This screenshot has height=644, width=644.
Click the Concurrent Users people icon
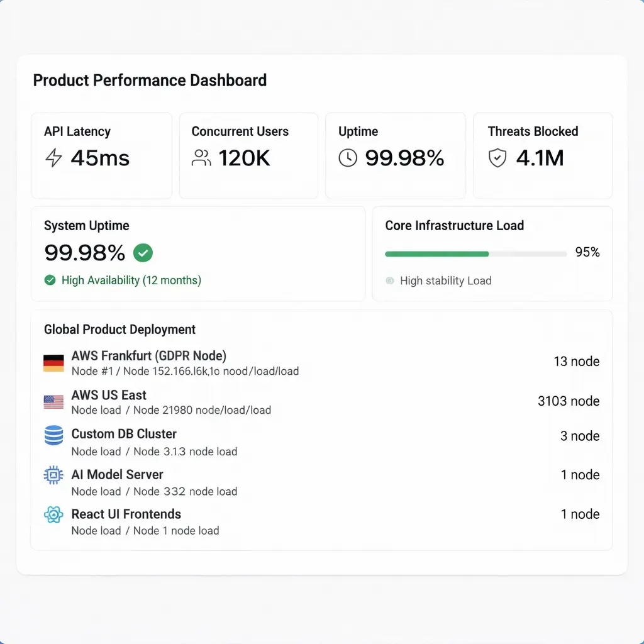(x=201, y=158)
